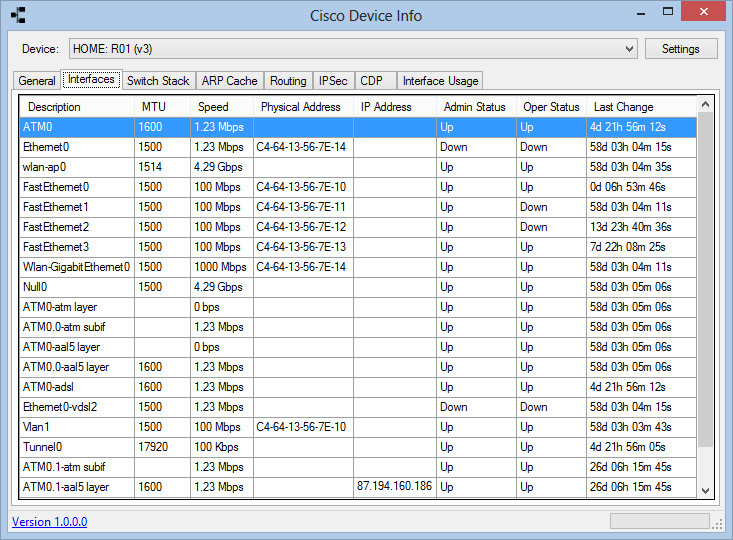Image resolution: width=733 pixels, height=540 pixels.
Task: Minimize the Cisco Device Info window
Action: pos(641,13)
